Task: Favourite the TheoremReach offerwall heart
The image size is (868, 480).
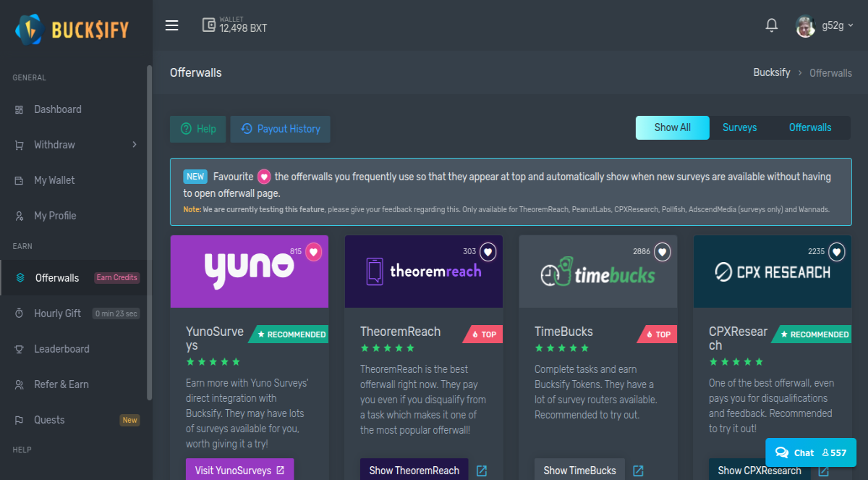Action: coord(488,252)
